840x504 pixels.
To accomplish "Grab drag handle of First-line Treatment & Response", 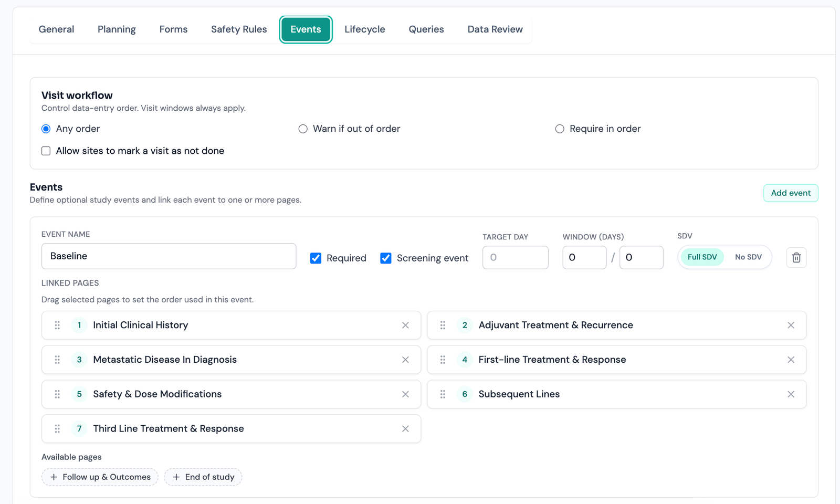I will pyautogui.click(x=443, y=360).
